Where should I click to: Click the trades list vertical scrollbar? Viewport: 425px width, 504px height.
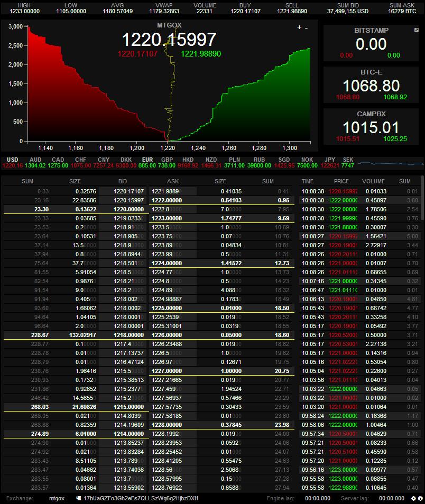coord(422,198)
